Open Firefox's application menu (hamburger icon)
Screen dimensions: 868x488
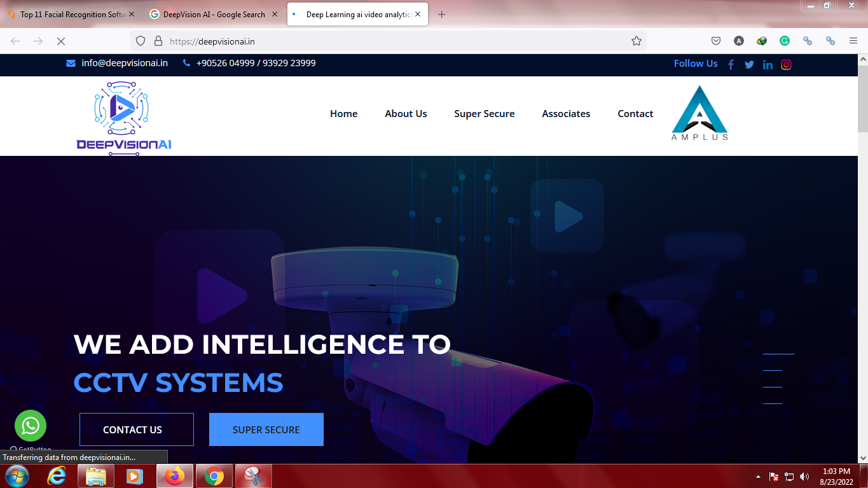click(853, 41)
